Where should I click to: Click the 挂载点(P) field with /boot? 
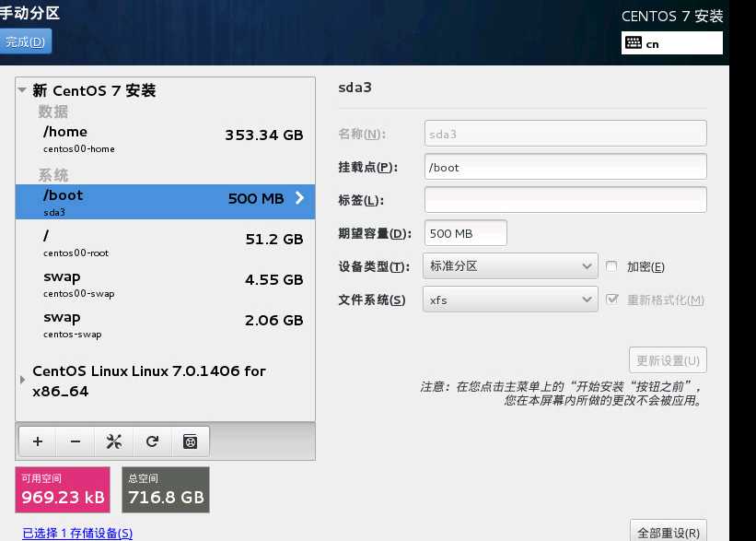(x=565, y=167)
